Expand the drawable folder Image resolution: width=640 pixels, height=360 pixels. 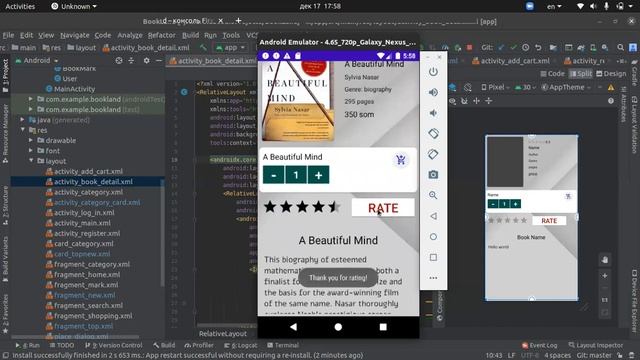[31, 140]
